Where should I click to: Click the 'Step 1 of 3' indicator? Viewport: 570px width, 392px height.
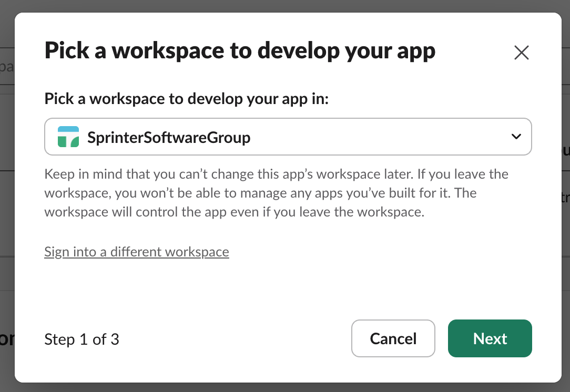point(82,339)
